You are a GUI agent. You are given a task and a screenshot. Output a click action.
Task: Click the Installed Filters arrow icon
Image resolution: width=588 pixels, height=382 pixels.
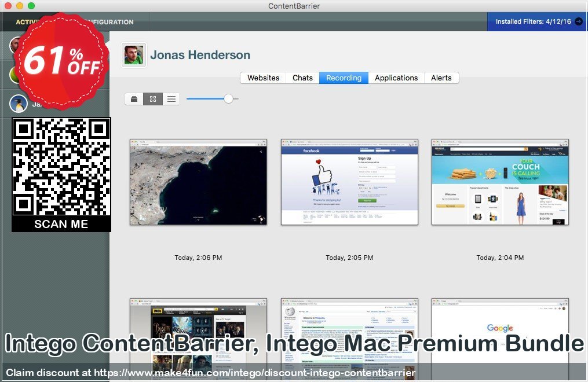[579, 21]
